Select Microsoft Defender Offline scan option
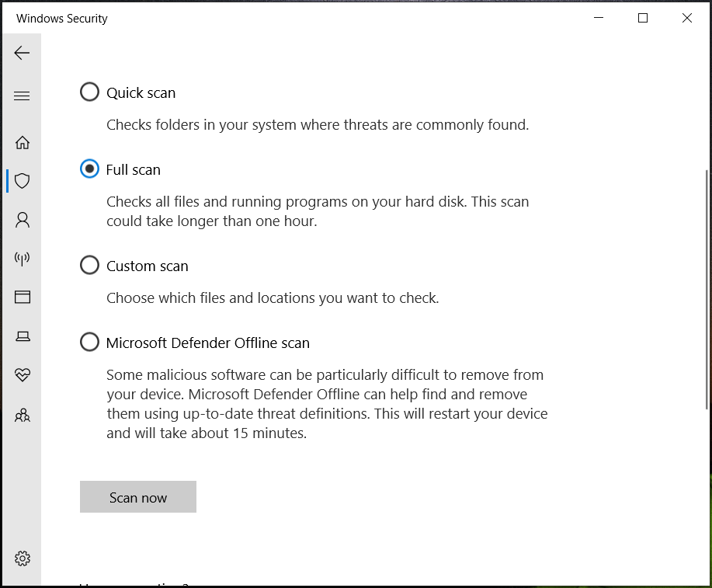Image resolution: width=712 pixels, height=588 pixels. tap(89, 342)
